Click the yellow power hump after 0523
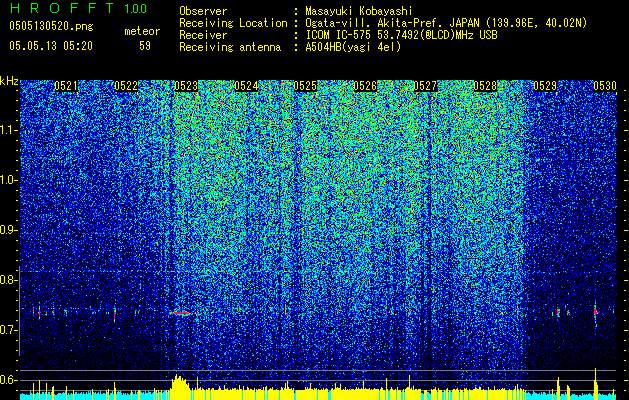 [x=179, y=387]
